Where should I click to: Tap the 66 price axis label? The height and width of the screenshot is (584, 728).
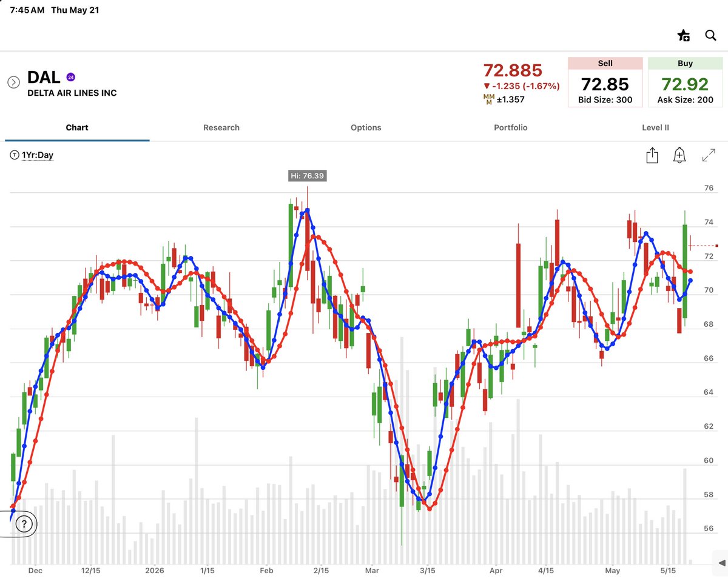[x=708, y=358]
